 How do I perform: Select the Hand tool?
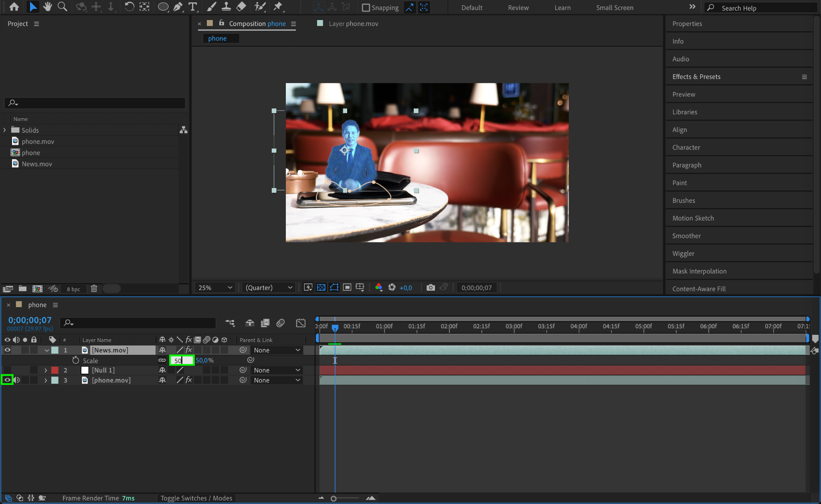47,7
